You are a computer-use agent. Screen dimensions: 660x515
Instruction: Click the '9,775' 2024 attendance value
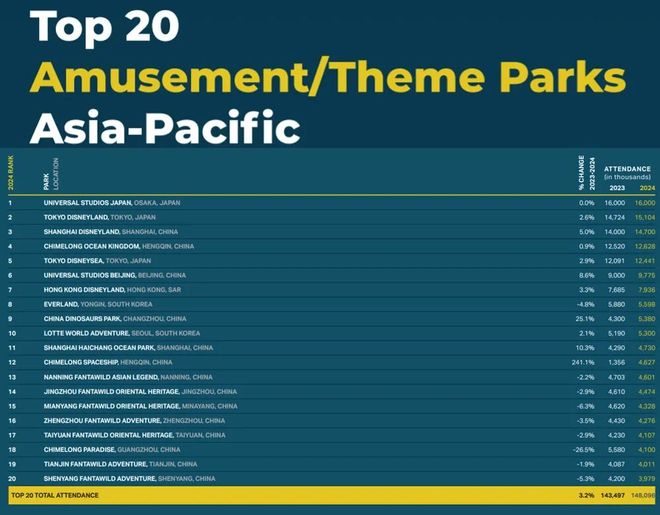point(647,275)
